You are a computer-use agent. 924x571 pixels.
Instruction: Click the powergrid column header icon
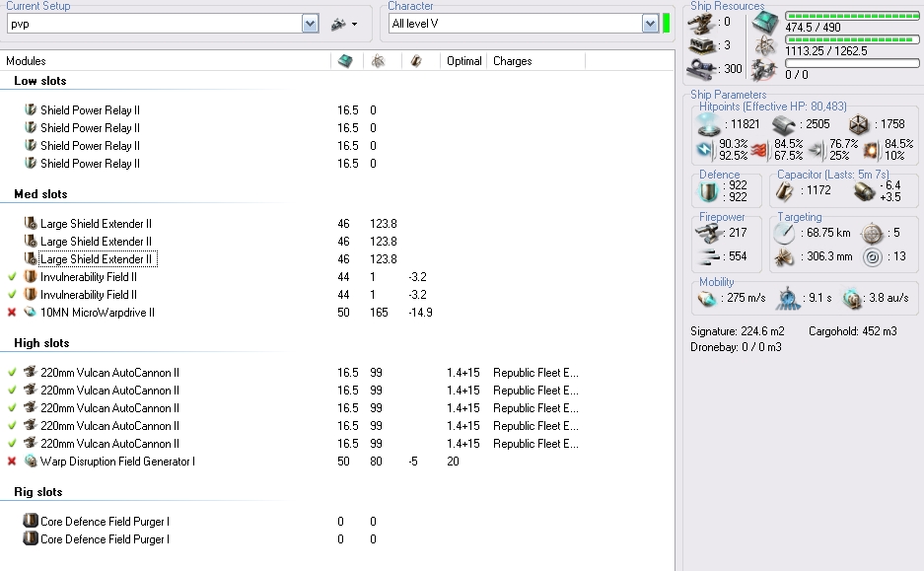tap(379, 61)
